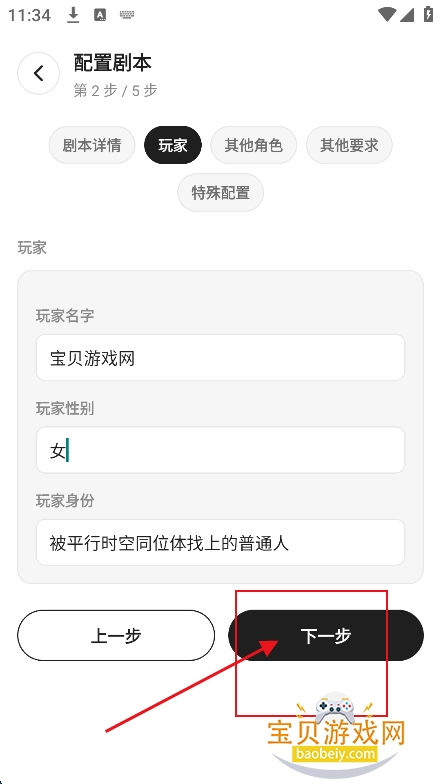The height and width of the screenshot is (784, 441).
Task: Click the baobeiy.com watermark link
Action: (336, 752)
